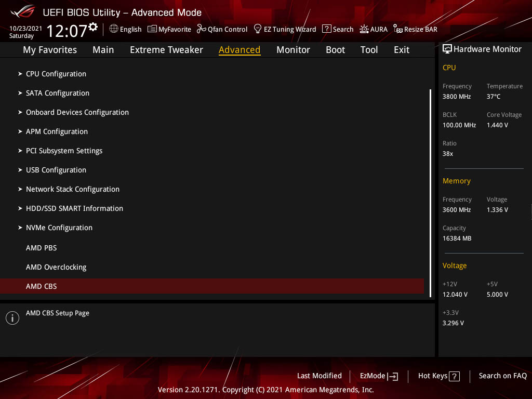Expand Network Stack Configuration arrow
Viewport: 532px width, 399px height.
click(x=20, y=189)
